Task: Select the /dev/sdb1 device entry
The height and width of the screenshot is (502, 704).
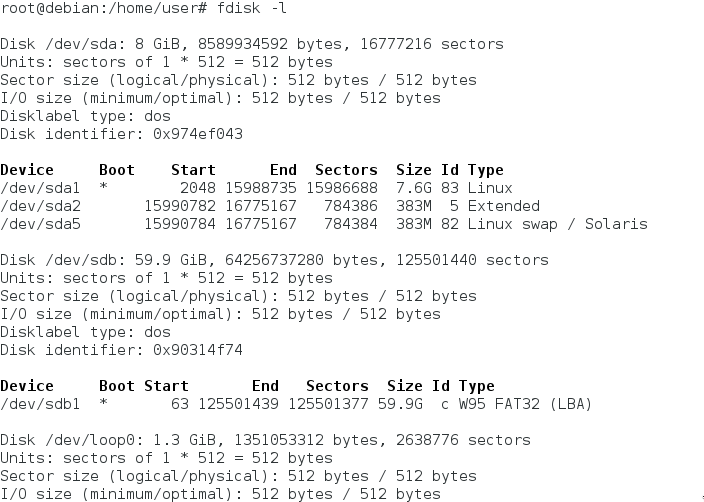Action: (36, 404)
